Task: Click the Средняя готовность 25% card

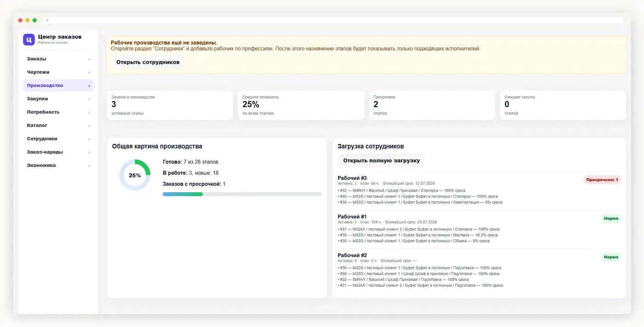Action: pos(301,105)
